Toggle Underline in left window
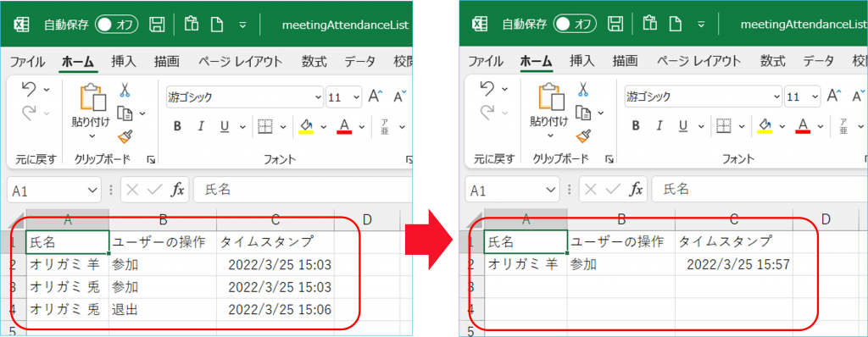Viewport: 868px width, 337px height. click(225, 127)
